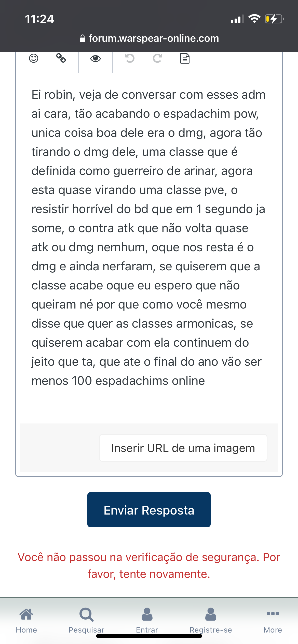This screenshot has width=298, height=644.
Task: Tap the browser address bar URL
Action: click(154, 38)
